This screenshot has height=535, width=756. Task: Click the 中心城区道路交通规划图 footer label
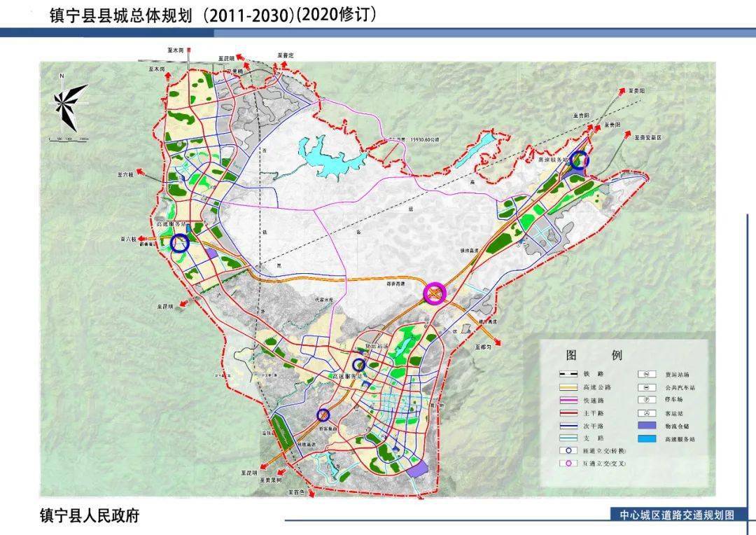click(676, 515)
